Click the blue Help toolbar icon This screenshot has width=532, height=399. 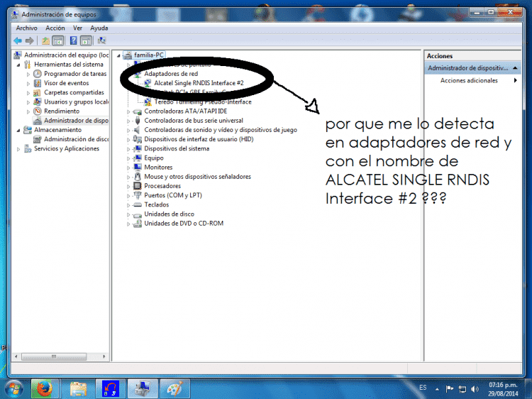73,40
